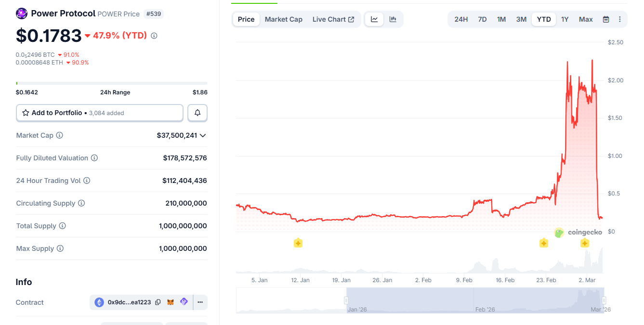This screenshot has width=644, height=325.
Task: Click the contract address 0x9dc...ea1223
Action: coord(129,302)
